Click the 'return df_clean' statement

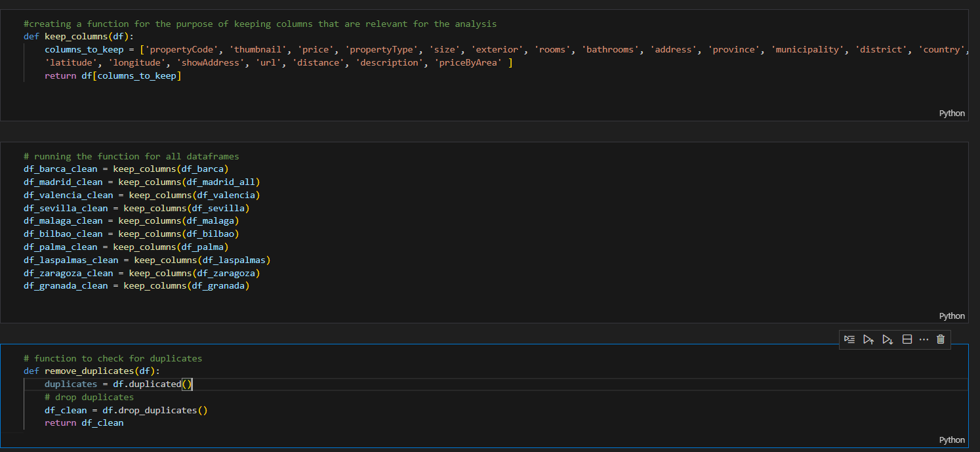[x=84, y=423]
